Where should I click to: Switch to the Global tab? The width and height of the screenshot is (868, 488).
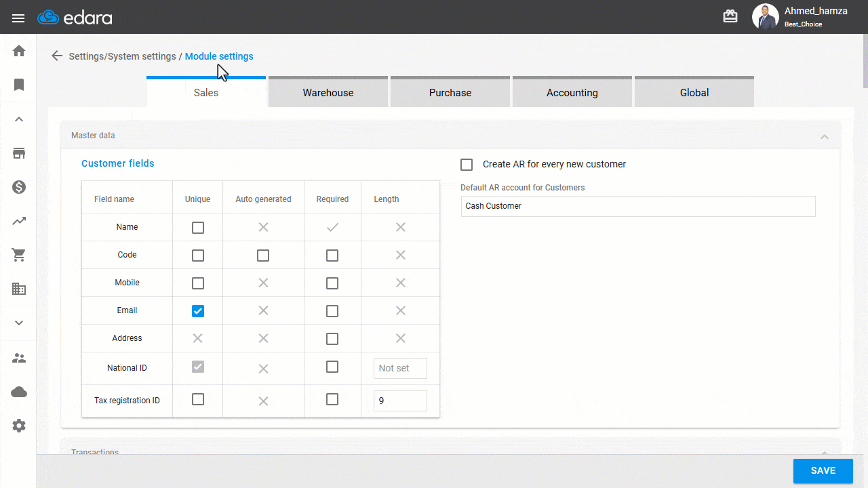(694, 91)
